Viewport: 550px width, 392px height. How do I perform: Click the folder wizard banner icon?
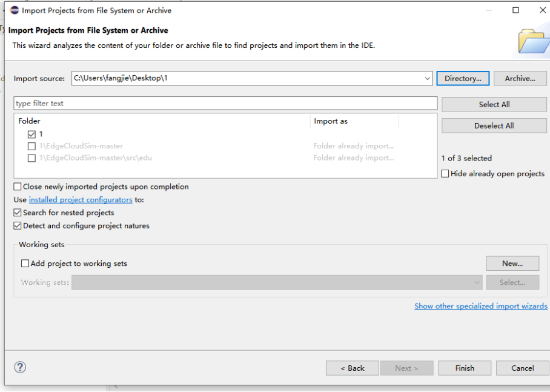click(x=533, y=41)
